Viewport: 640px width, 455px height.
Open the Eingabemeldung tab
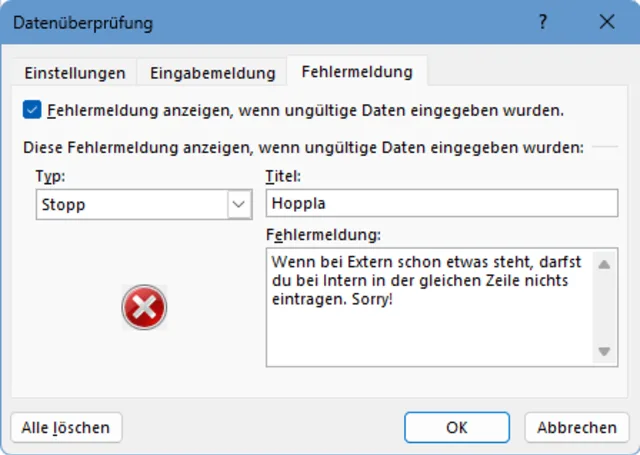point(212,73)
